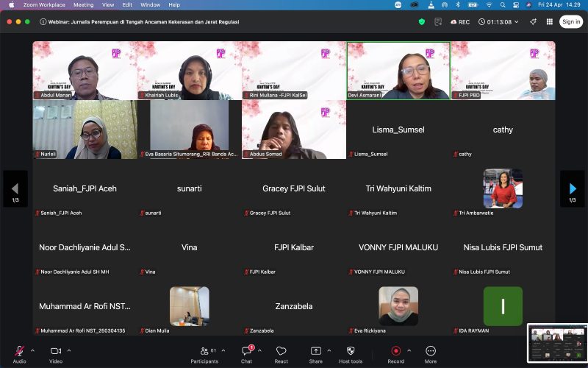Click the Sign in button
Screen dimensions: 588x368
(571, 22)
